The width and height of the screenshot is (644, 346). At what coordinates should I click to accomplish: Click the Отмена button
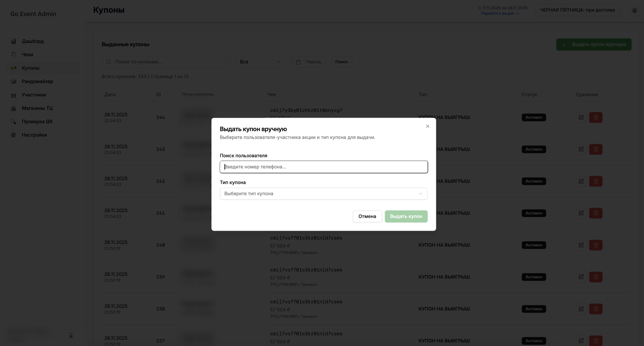pos(367,216)
